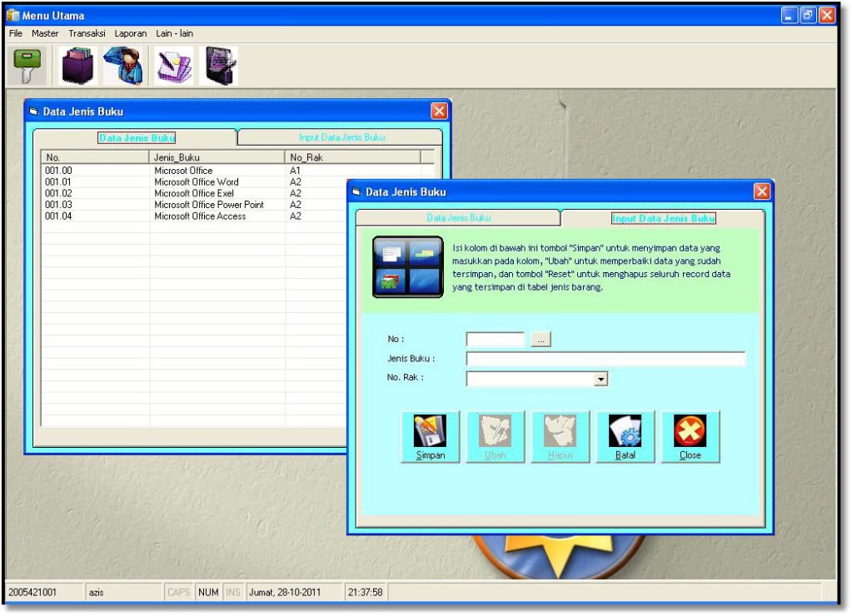
Task: Click the greyed Ubah button
Action: 496,437
